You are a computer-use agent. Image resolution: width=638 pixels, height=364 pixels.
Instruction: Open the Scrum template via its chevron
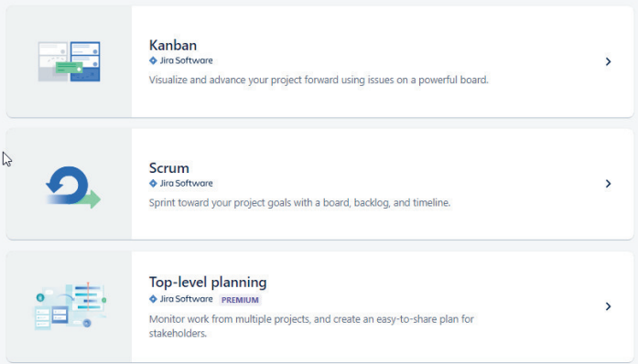click(608, 184)
